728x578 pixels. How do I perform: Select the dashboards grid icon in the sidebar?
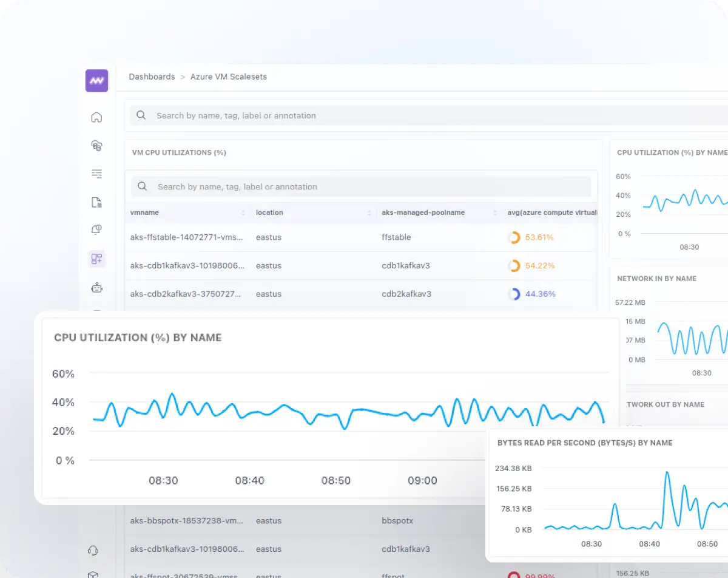tap(96, 259)
